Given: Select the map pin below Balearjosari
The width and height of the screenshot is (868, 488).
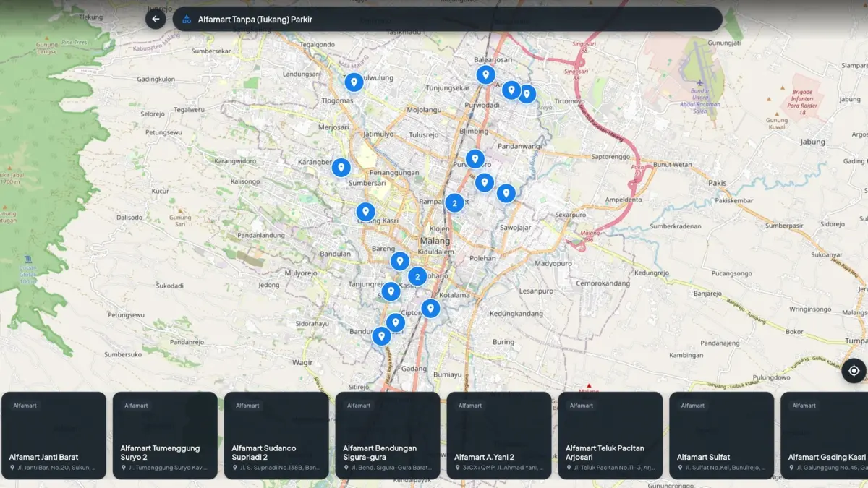Looking at the screenshot, I should pyautogui.click(x=485, y=74).
